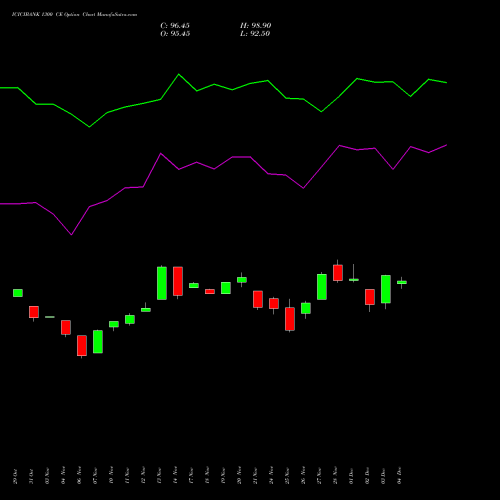Select the green candle for 29 Oct
This screenshot has width=500, height=500.
[x=18, y=293]
